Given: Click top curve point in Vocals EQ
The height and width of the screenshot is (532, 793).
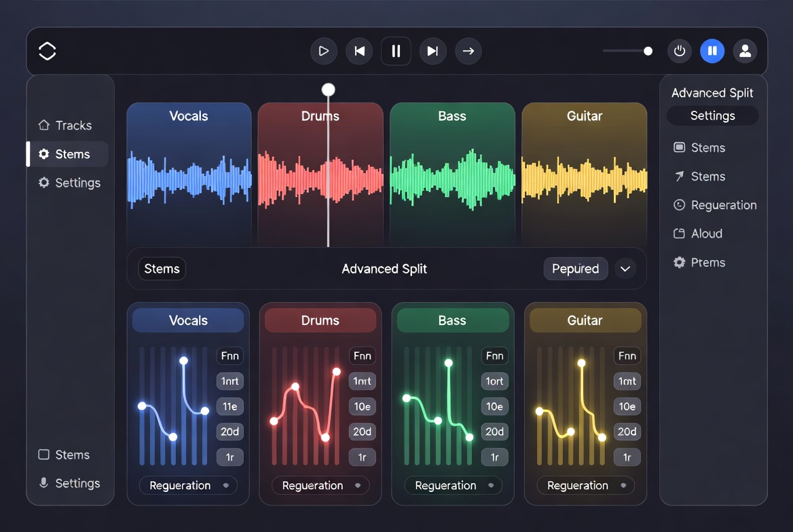Looking at the screenshot, I should tap(183, 360).
